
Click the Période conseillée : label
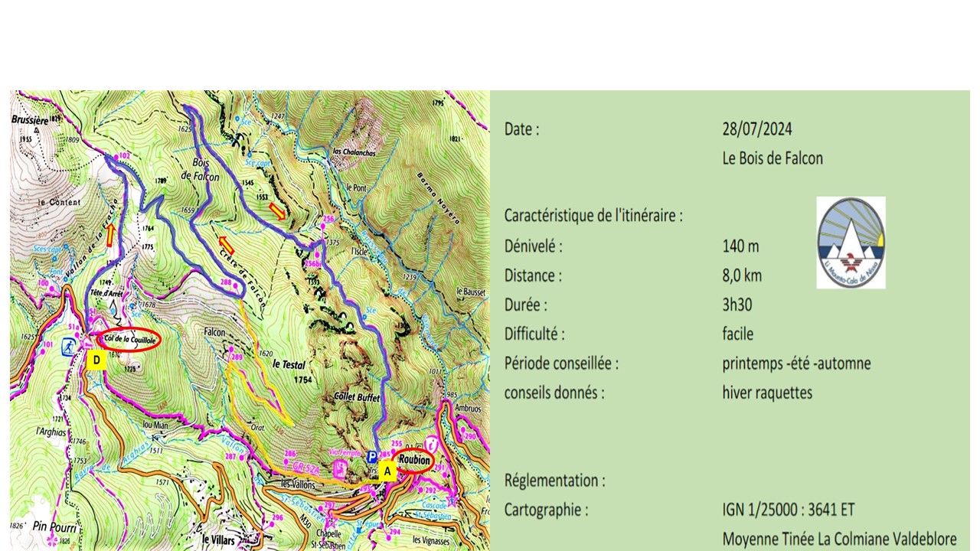click(561, 364)
